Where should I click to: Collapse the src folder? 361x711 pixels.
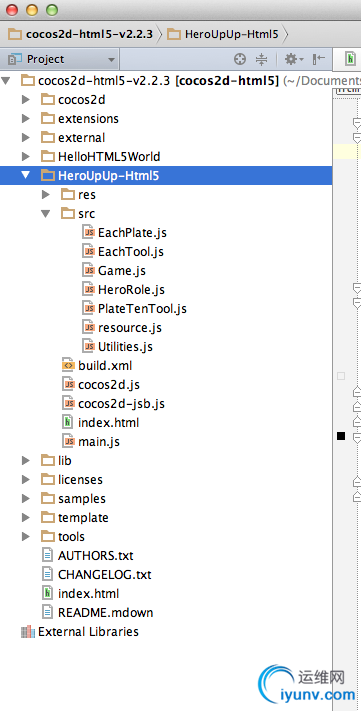click(46, 214)
